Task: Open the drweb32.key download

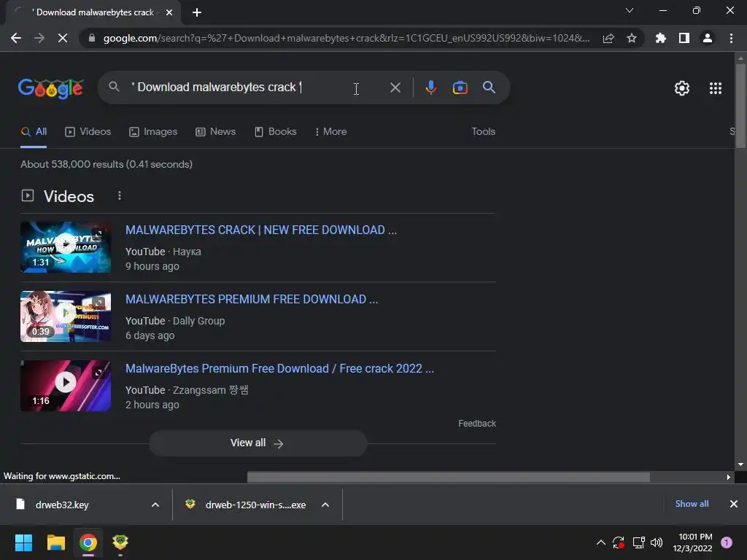Action: click(x=62, y=505)
